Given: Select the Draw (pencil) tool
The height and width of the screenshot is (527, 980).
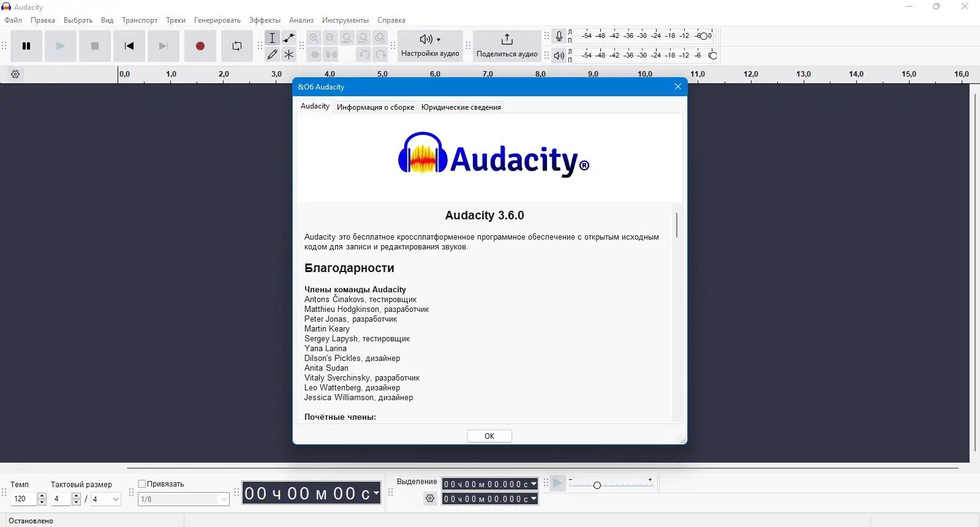Looking at the screenshot, I should (273, 55).
